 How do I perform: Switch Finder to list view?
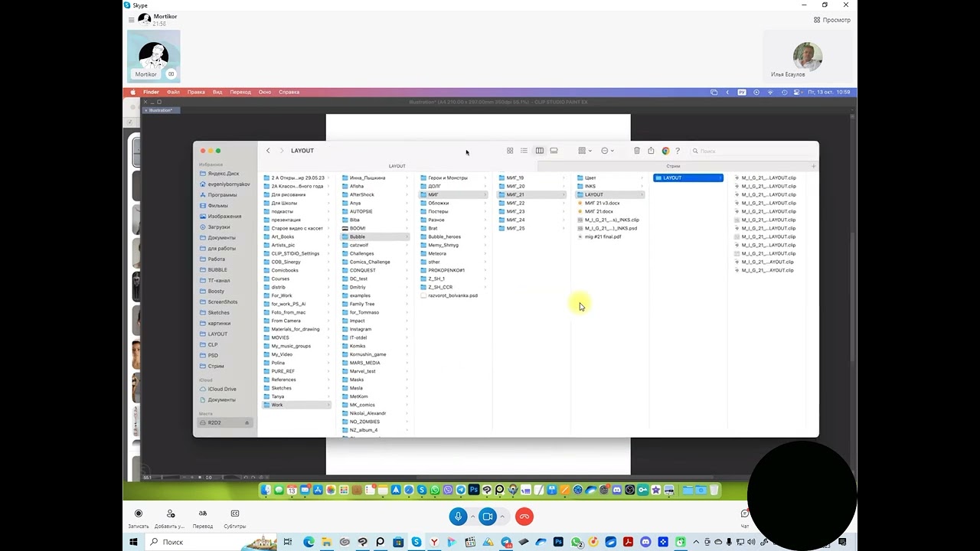(524, 151)
